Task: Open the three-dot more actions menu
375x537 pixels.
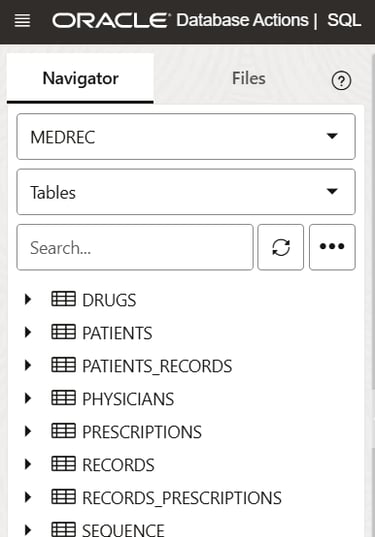Action: (332, 247)
